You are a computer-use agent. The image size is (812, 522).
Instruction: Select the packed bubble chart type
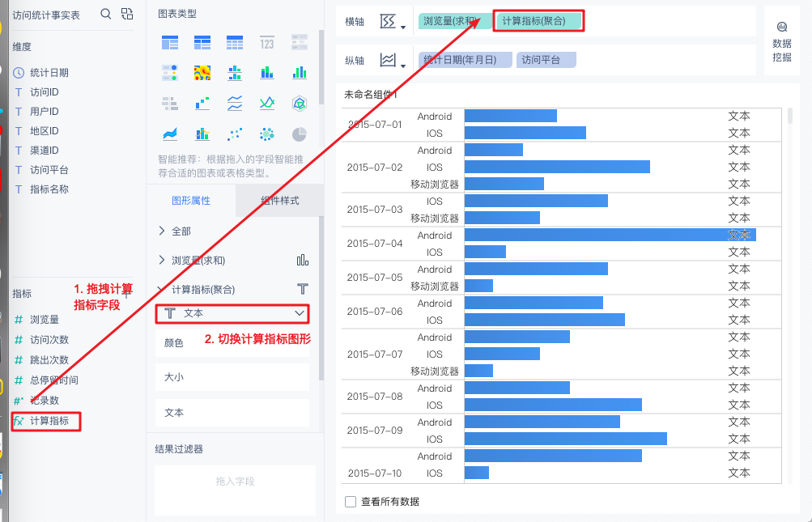pos(266,134)
